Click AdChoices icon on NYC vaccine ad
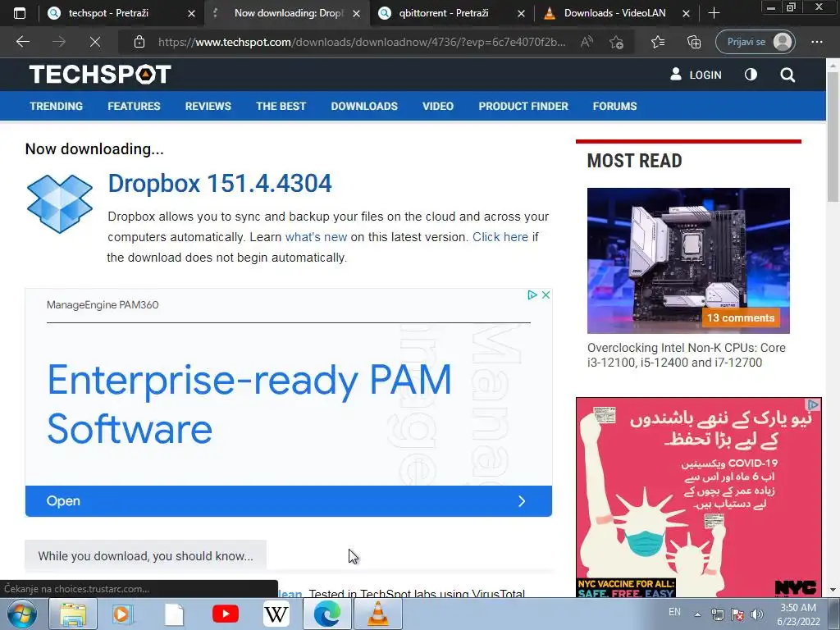The image size is (840, 630). (x=814, y=404)
